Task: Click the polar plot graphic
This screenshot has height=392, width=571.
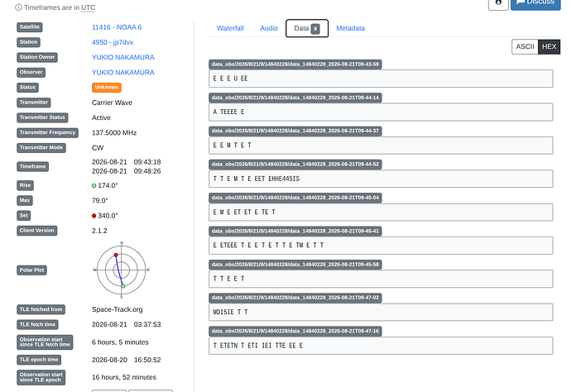Action: pos(122,270)
